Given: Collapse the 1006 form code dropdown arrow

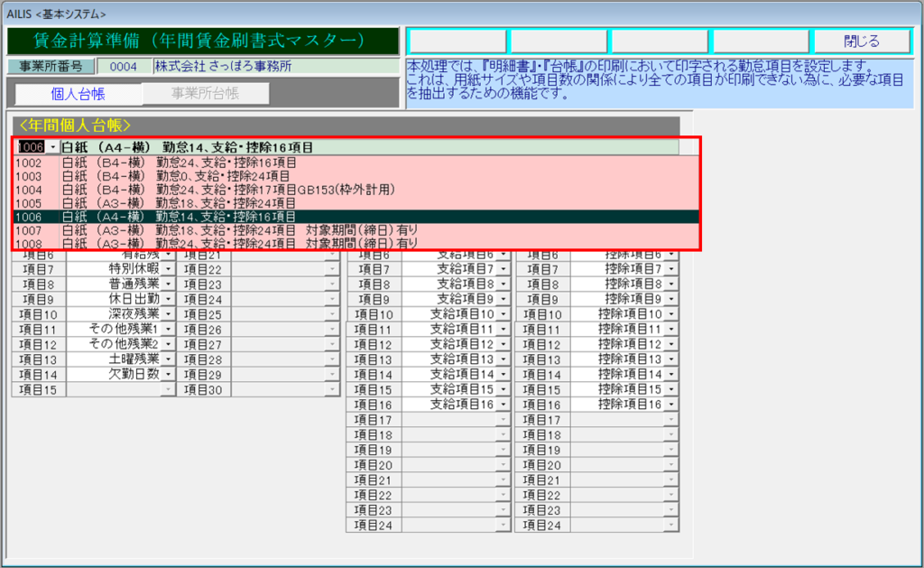Looking at the screenshot, I should (53, 146).
